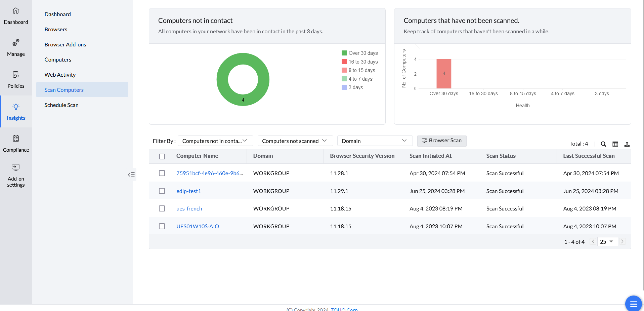This screenshot has height=311, width=644.
Task: Open the column chooser grid icon
Action: click(615, 144)
